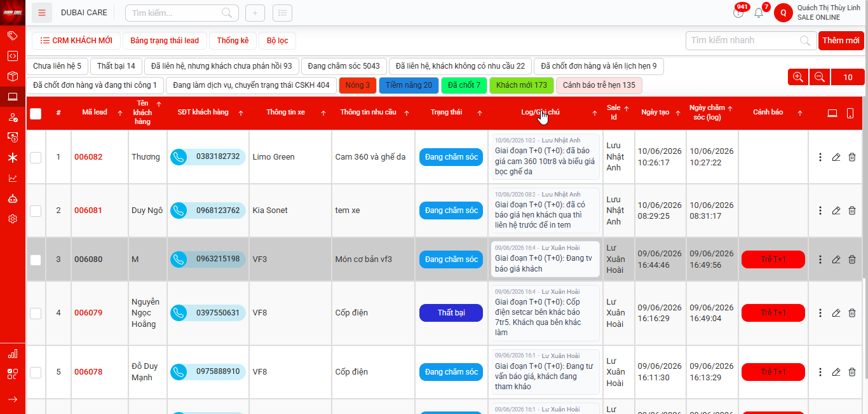Sort by Thông tin nhu cầu column
This screenshot has width=868, height=414.
coord(407,113)
